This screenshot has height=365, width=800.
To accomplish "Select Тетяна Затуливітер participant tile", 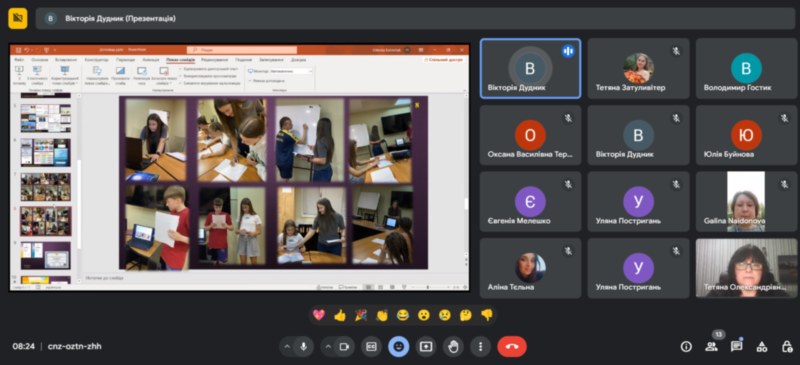I will (x=638, y=68).
